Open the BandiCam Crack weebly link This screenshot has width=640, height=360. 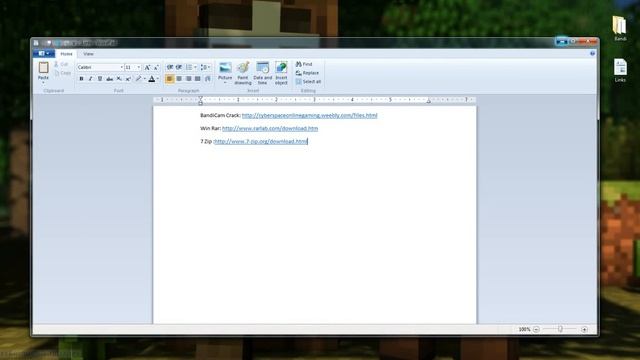point(309,116)
